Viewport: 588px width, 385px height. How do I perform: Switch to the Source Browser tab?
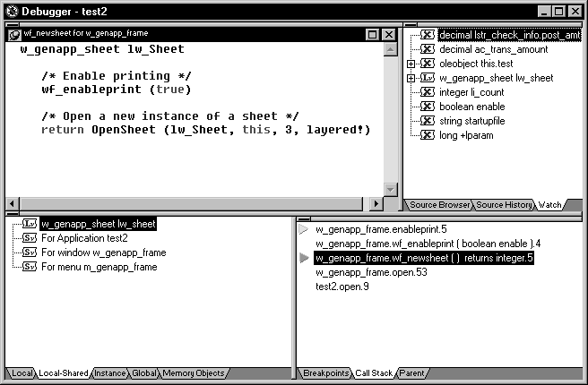point(438,205)
